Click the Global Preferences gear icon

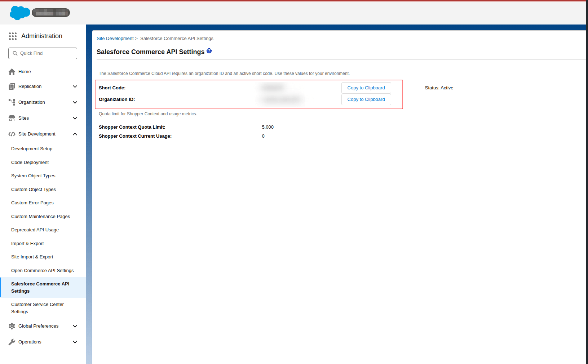coord(12,326)
